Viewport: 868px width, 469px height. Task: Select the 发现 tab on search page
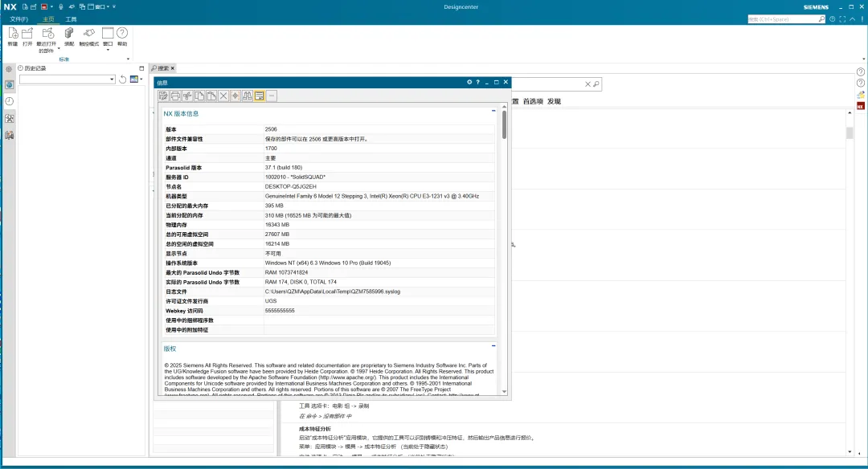(554, 102)
